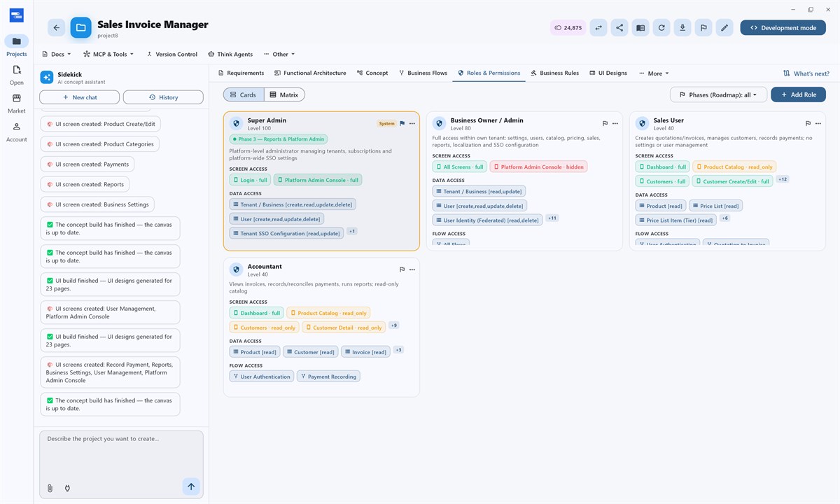Open the Super Admin card options menu
Viewport: 840px width, 504px height.
(x=412, y=123)
